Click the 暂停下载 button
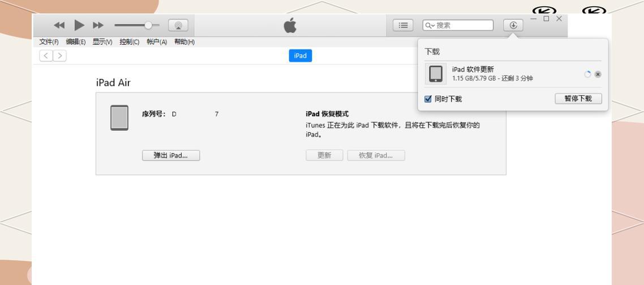The image size is (644, 285). [578, 99]
